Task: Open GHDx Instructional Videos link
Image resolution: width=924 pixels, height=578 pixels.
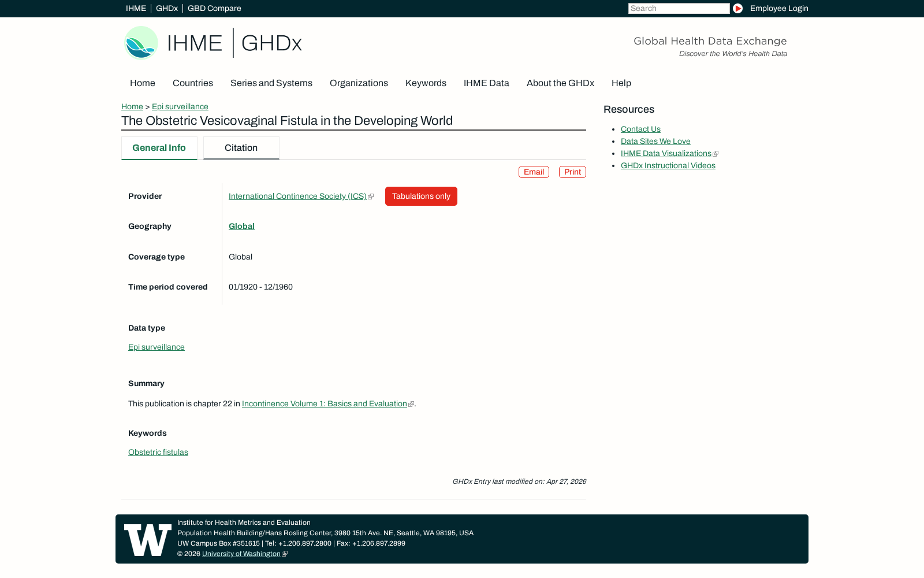Action: tap(668, 166)
